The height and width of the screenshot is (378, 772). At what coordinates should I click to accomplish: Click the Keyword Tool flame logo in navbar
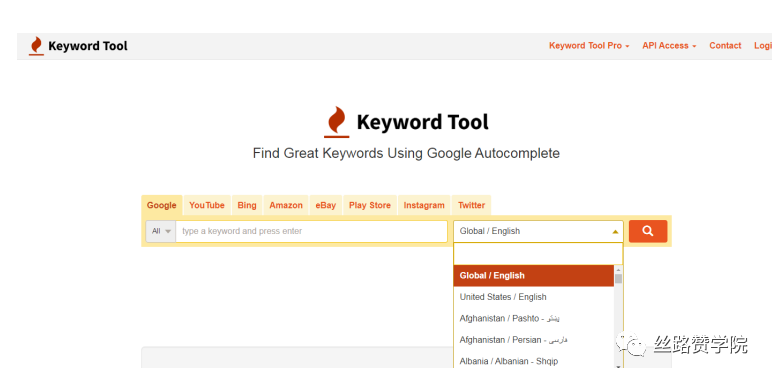[36, 46]
